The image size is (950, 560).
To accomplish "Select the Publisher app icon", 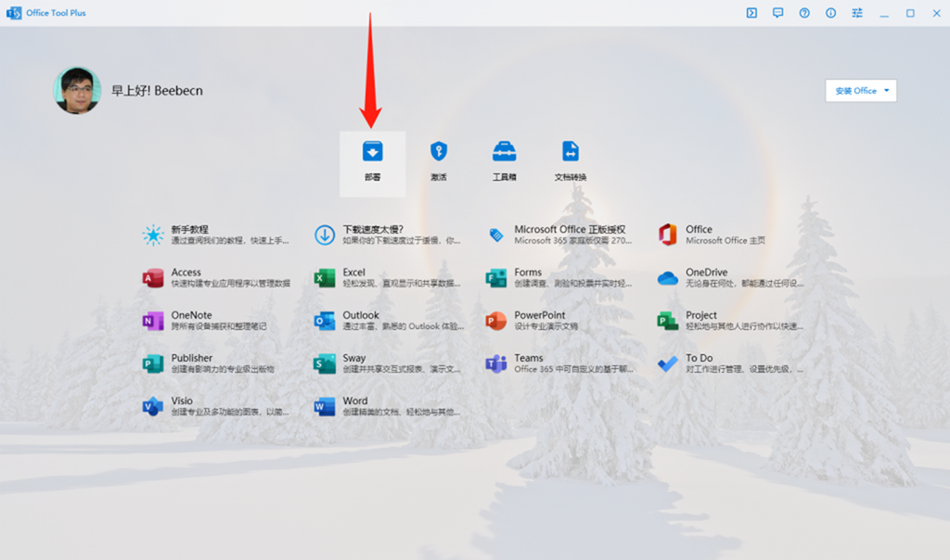I will (153, 363).
